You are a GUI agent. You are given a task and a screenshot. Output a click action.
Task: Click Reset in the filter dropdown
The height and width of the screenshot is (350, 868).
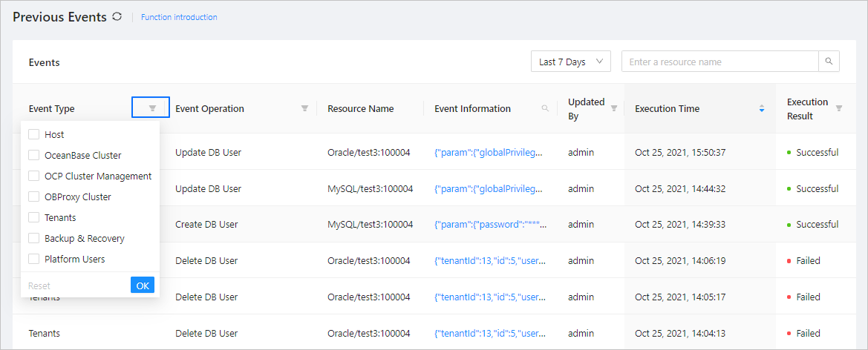(39, 285)
